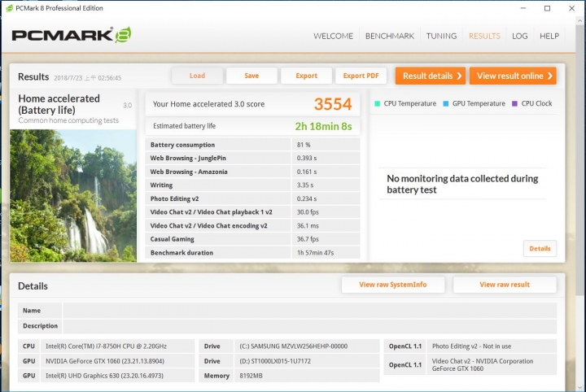Click the ST1000LX015 drive entry
The width and height of the screenshot is (586, 392).
(x=275, y=361)
